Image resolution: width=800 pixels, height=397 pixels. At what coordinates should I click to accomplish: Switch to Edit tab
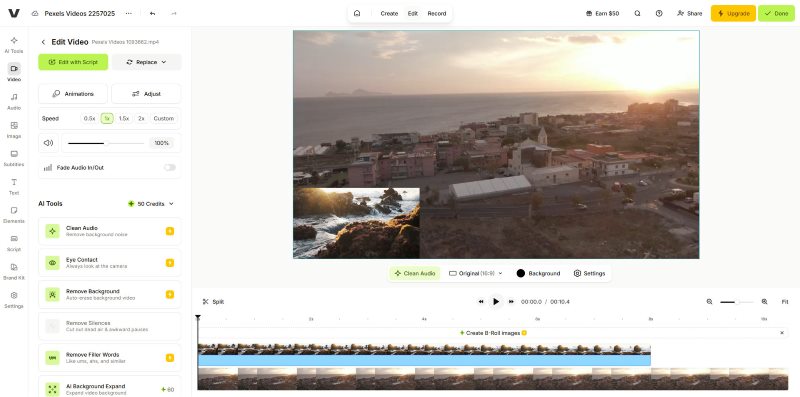coord(413,13)
